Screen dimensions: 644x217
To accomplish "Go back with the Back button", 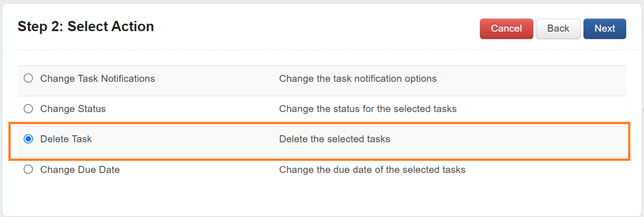I will [x=558, y=29].
